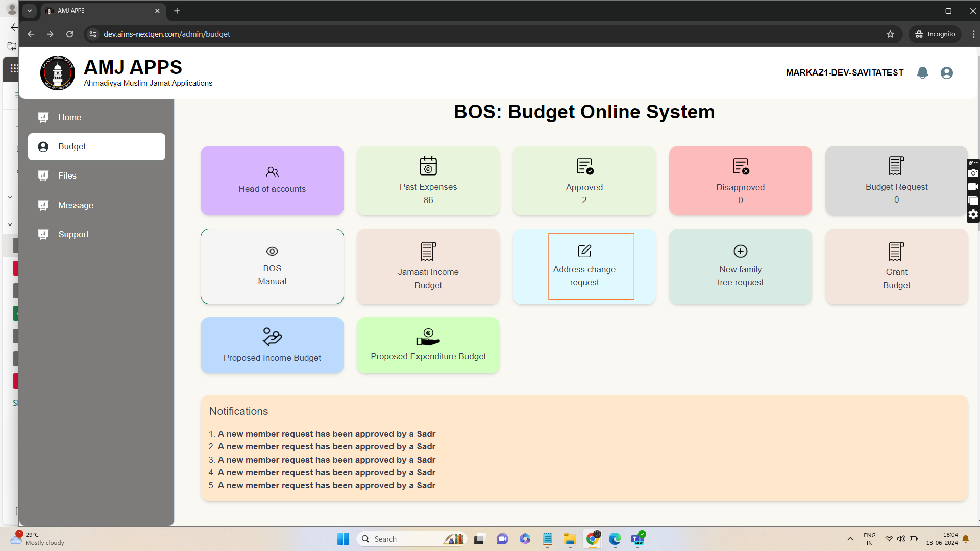Image resolution: width=980 pixels, height=551 pixels.
Task: Click the Budget sidebar person icon
Action: (x=43, y=147)
